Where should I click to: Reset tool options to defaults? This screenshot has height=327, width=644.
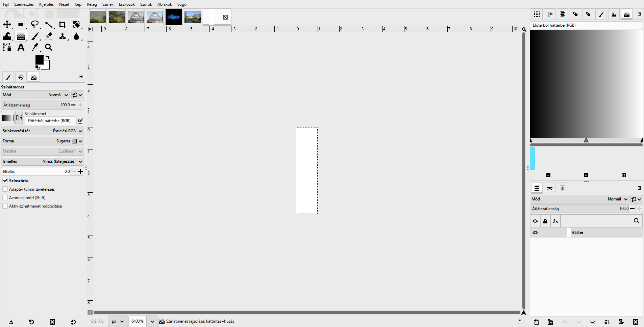73,322
